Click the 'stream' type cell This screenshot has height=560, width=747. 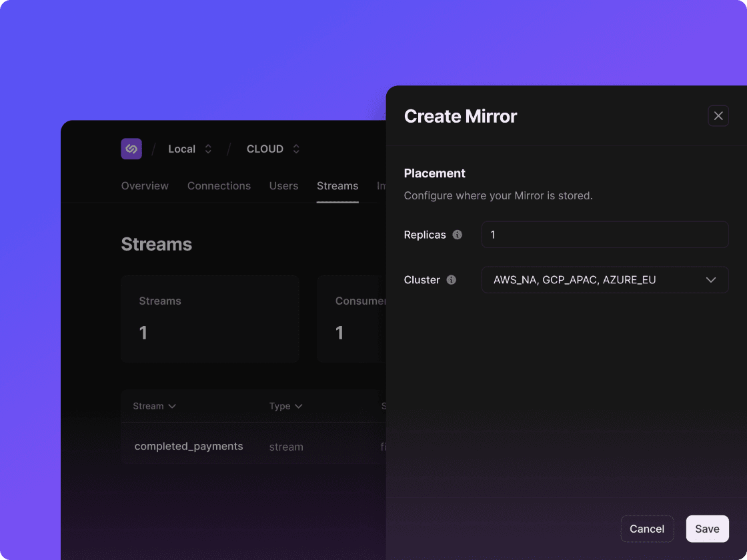coord(286,447)
